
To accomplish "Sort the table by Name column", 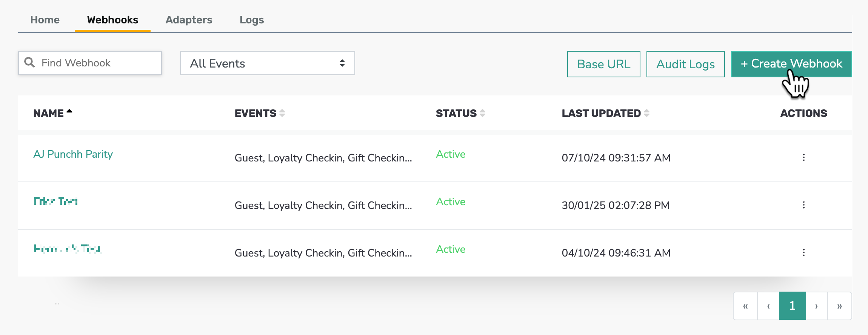I will [52, 113].
